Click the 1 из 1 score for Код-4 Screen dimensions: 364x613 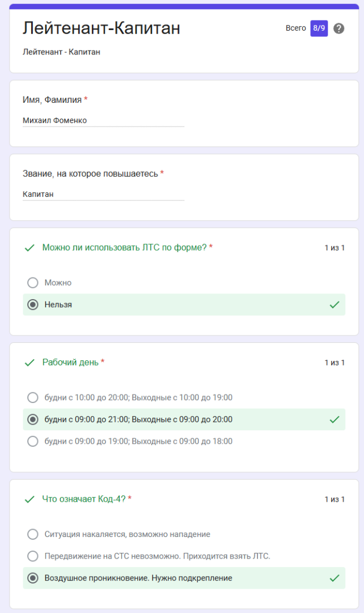(x=335, y=499)
